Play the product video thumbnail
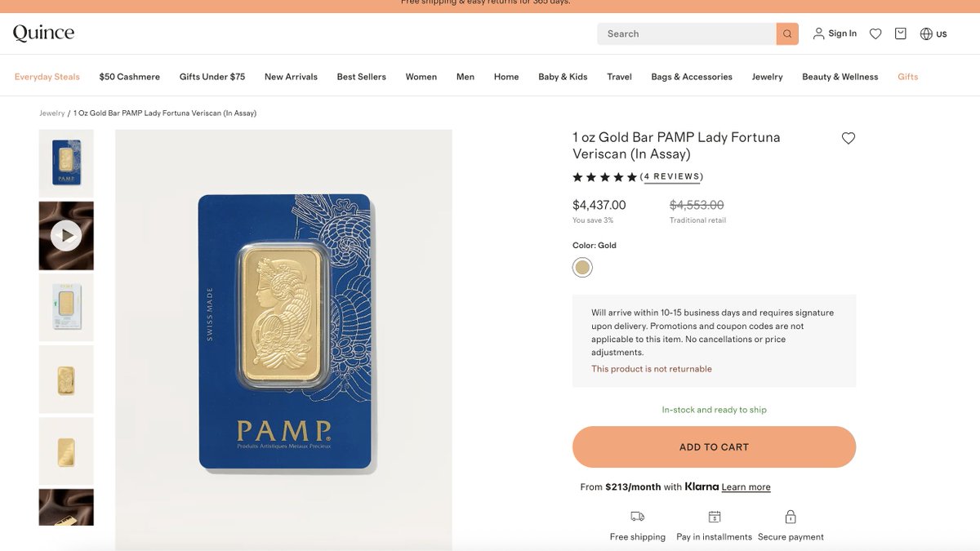980x551 pixels. 66,236
